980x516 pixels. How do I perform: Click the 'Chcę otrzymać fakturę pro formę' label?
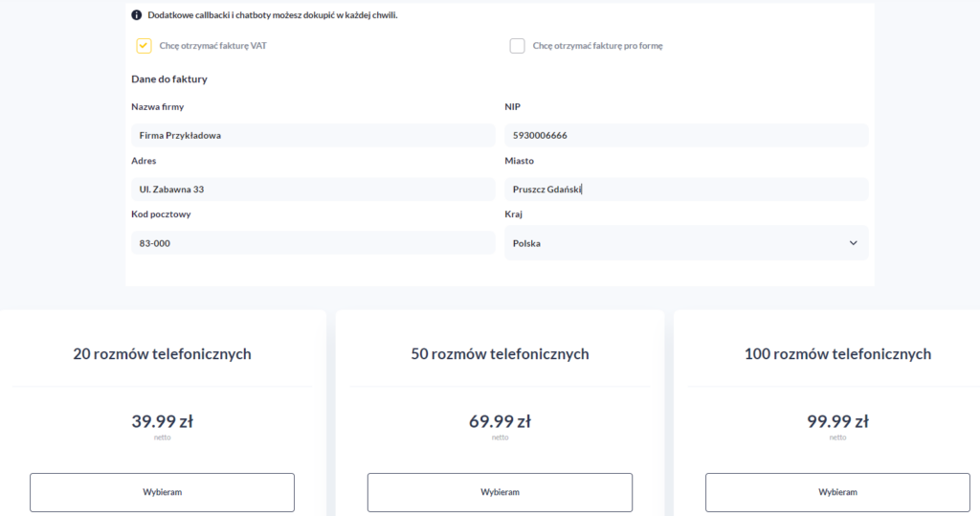pyautogui.click(x=597, y=45)
